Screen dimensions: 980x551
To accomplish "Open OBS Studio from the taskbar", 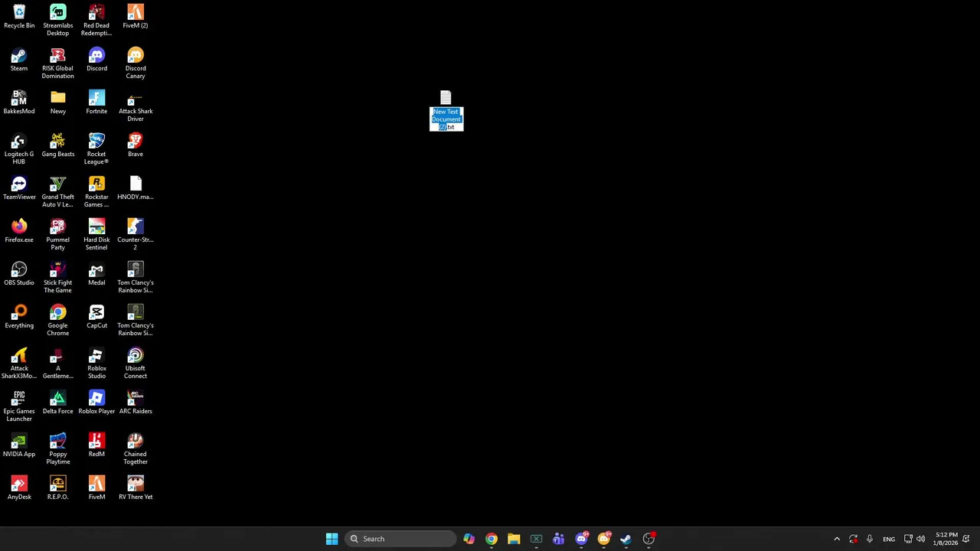I will click(648, 539).
